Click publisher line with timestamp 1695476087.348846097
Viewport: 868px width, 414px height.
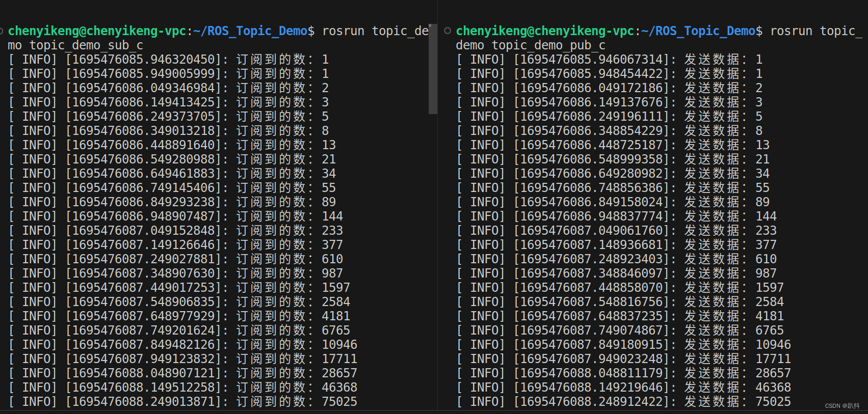[617, 273]
